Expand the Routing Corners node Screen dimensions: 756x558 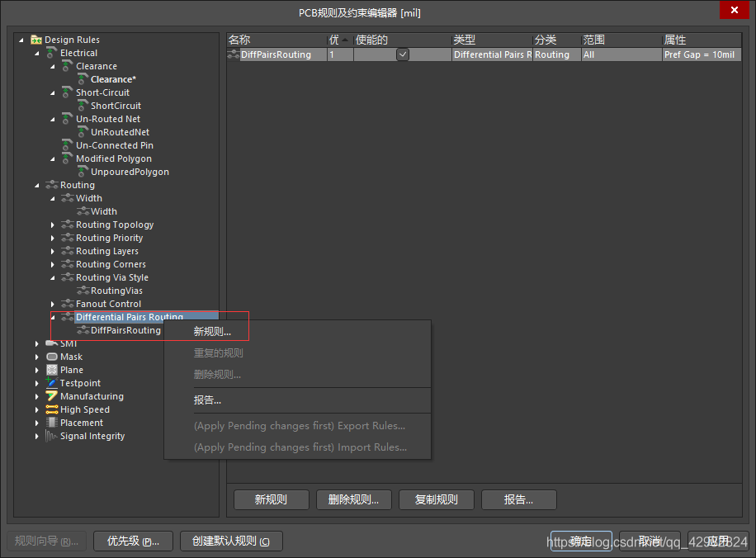tap(53, 264)
